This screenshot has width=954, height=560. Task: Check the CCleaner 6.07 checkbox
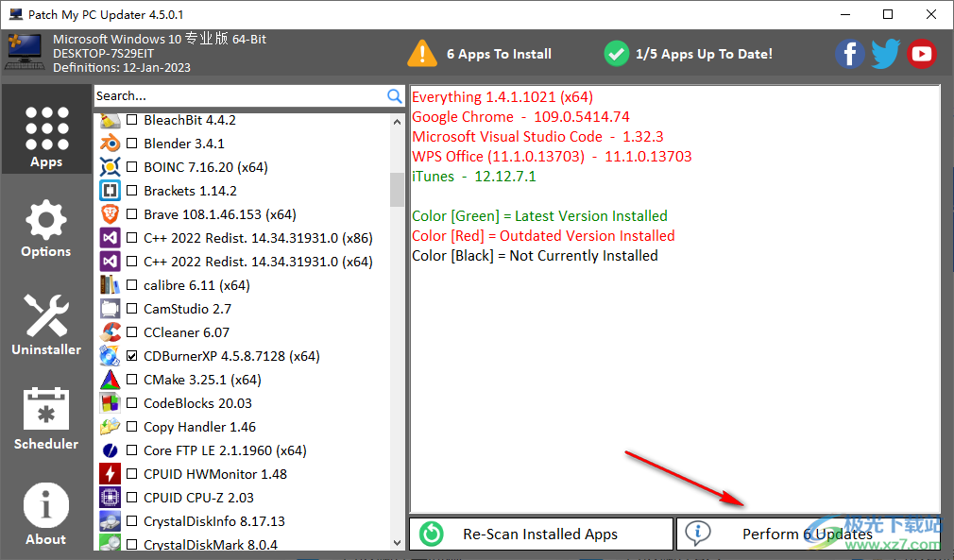132,332
